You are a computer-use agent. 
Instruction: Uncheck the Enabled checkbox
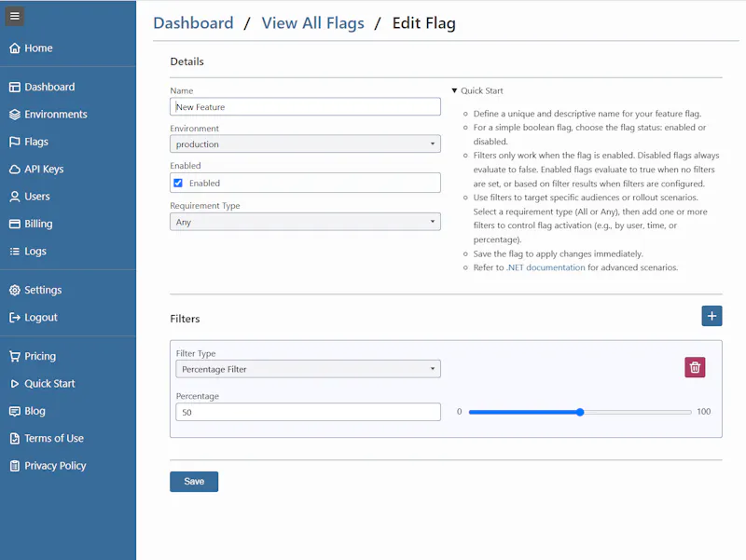pyautogui.click(x=178, y=183)
